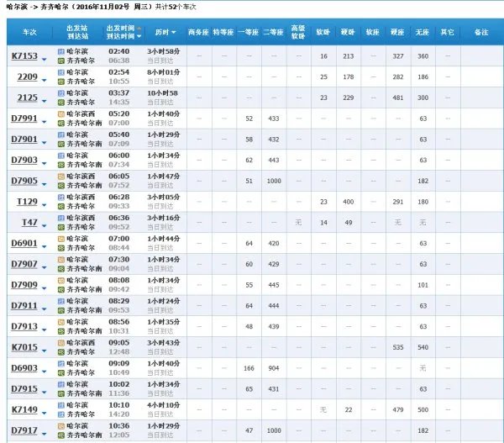
Task: Click origin station icon for D7907
Action: click(x=61, y=260)
